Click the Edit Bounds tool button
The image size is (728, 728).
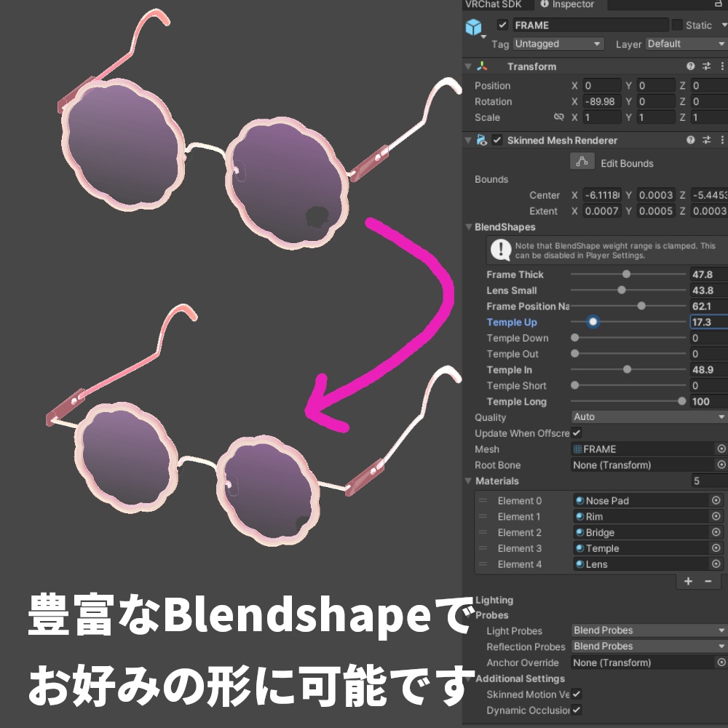[x=582, y=162]
